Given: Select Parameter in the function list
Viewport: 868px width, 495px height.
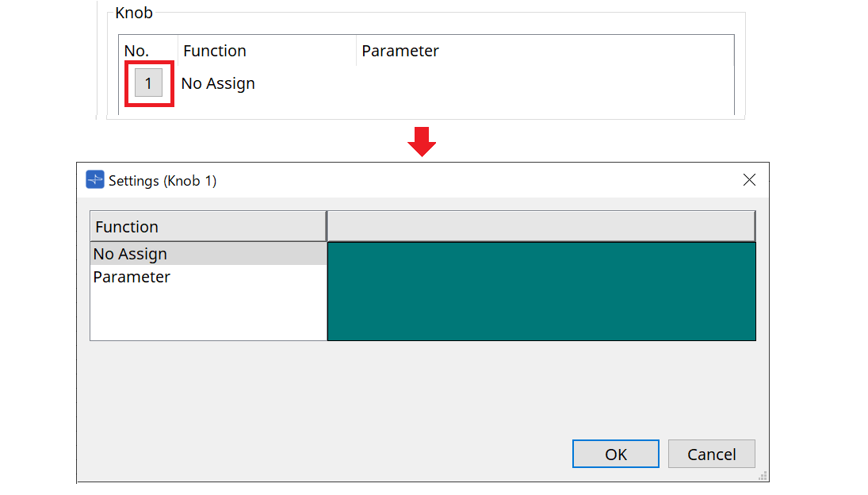Looking at the screenshot, I should [132, 277].
